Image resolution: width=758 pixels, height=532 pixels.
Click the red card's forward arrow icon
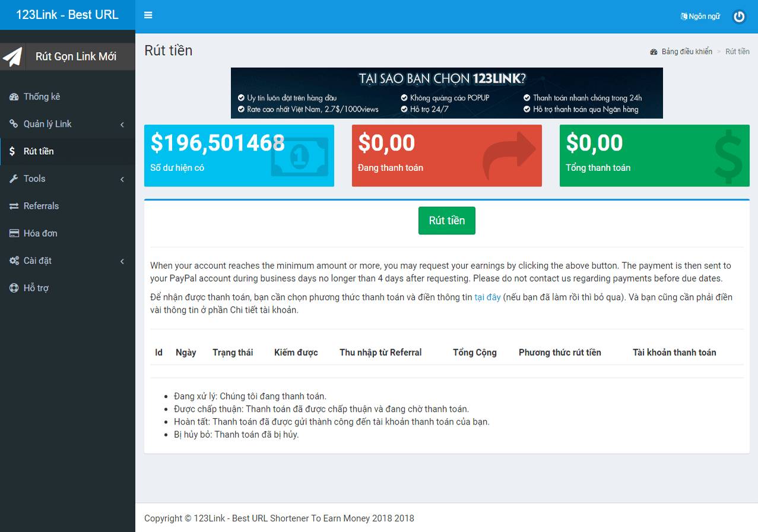(509, 155)
